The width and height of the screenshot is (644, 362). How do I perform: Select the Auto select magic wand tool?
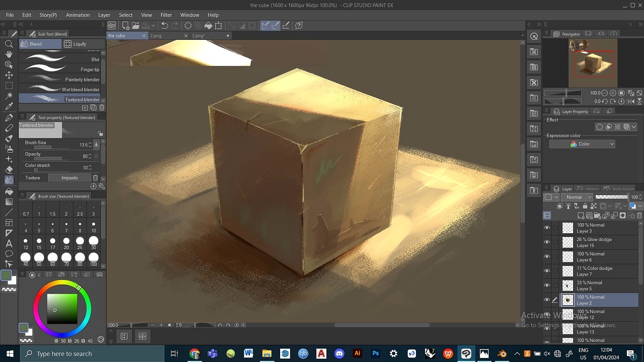coord(9,96)
